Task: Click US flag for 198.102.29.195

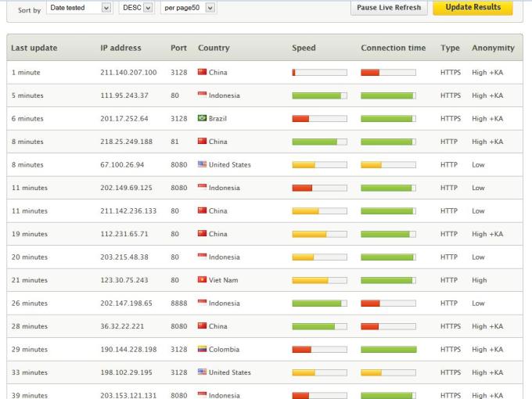Action: click(x=202, y=372)
